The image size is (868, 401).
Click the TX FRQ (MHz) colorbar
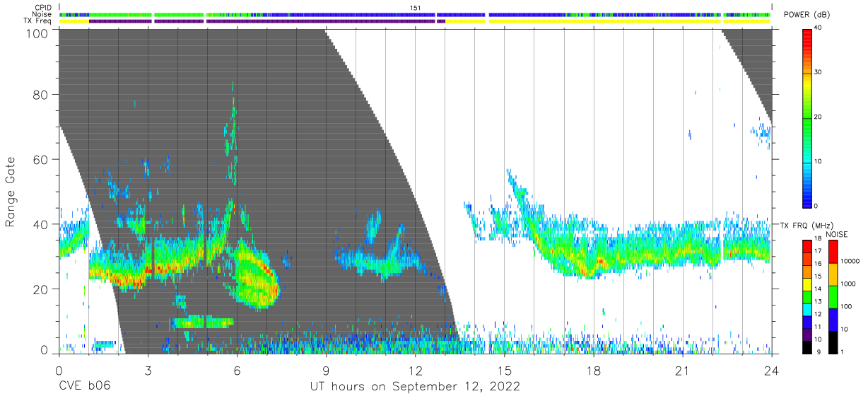point(807,296)
